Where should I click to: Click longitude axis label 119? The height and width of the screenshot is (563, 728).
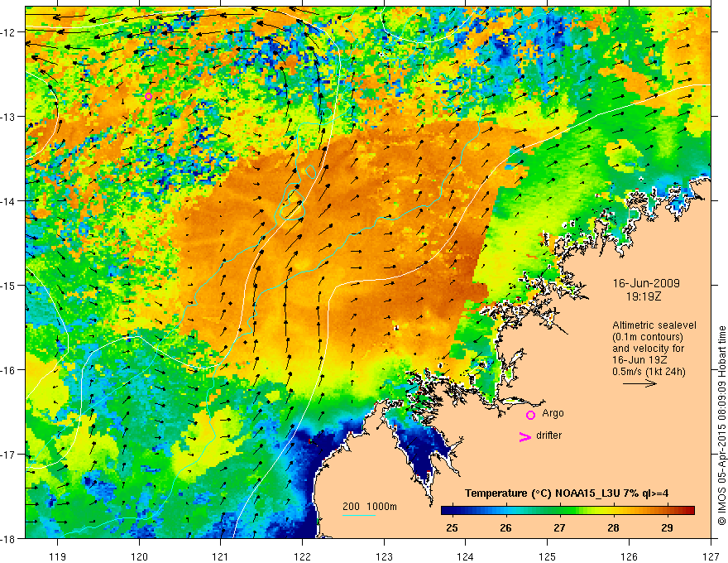point(58,556)
